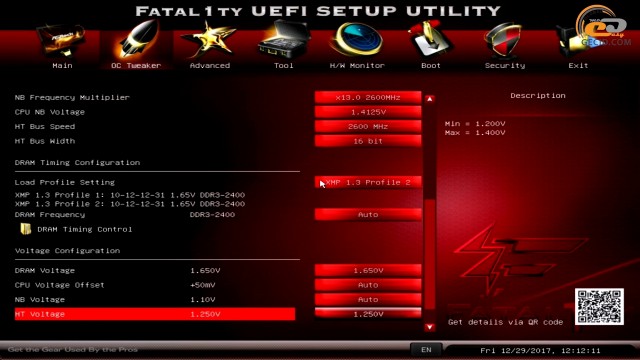
Task: Select the highlighted HT Voltage row
Action: click(x=155, y=314)
